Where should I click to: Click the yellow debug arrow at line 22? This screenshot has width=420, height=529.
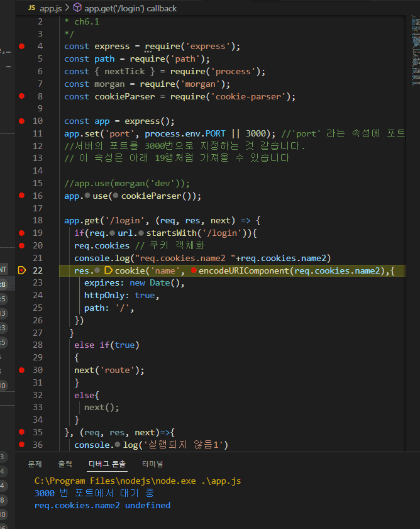pyautogui.click(x=22, y=270)
